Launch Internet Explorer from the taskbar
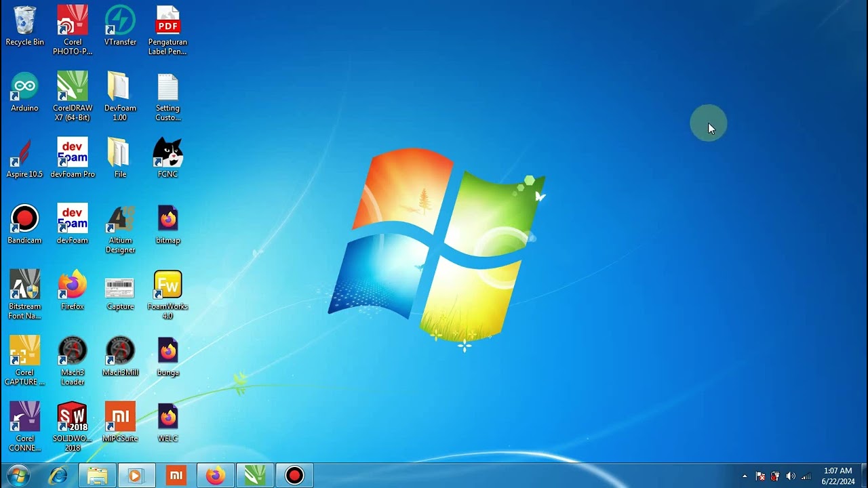This screenshot has height=488, width=868. tap(58, 476)
